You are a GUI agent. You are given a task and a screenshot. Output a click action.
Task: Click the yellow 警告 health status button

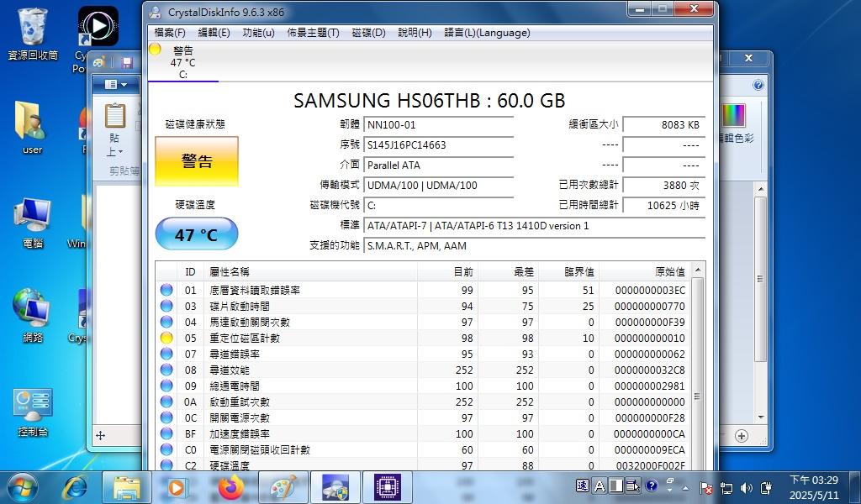pos(196,161)
